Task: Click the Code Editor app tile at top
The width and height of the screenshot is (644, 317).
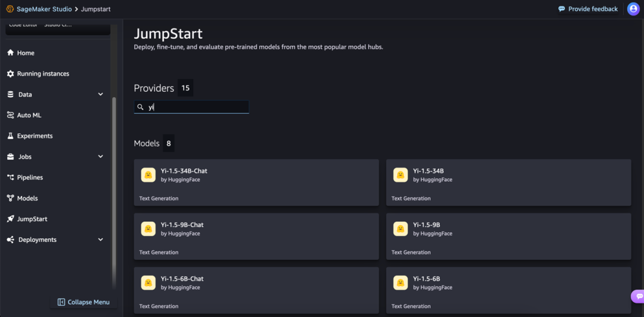Action: point(23,26)
